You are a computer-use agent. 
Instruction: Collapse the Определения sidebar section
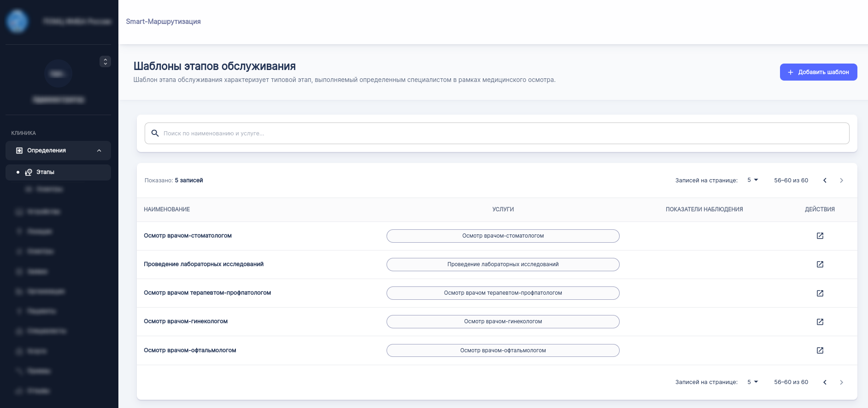[x=99, y=151]
